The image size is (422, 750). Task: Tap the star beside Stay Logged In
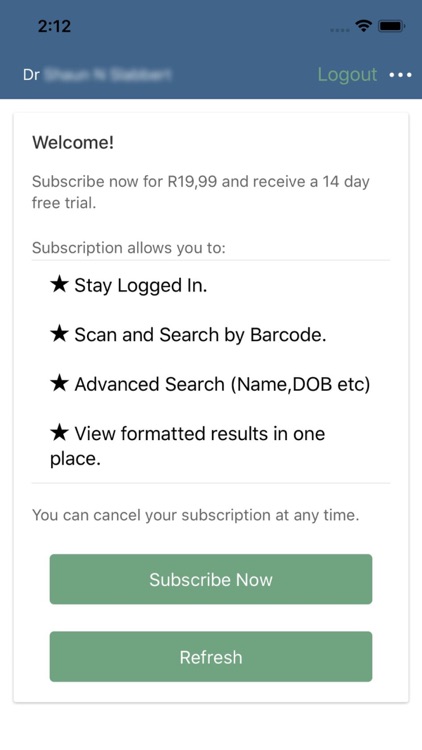click(x=59, y=285)
